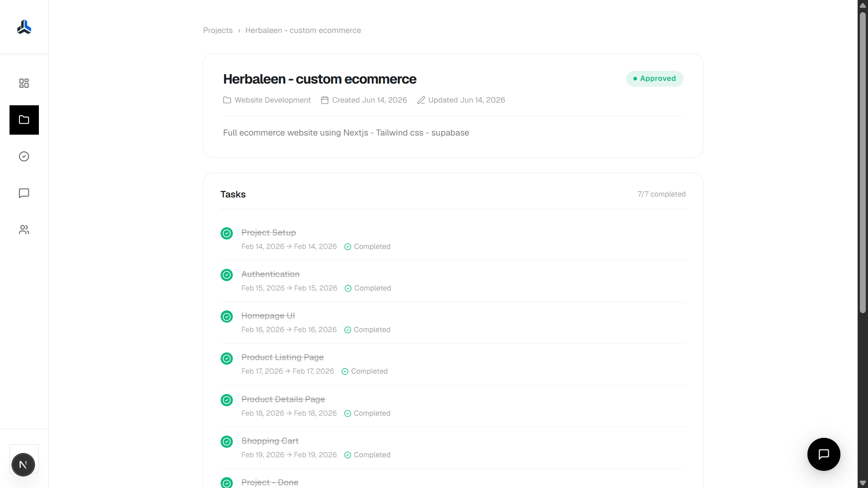Open the Homepage UI task title

(x=268, y=315)
